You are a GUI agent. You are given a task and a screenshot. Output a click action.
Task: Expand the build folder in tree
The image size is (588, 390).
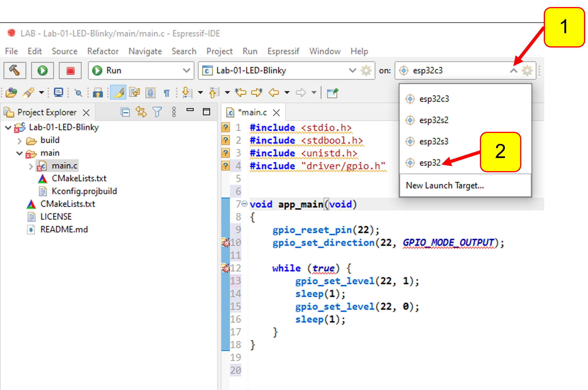pyautogui.click(x=20, y=141)
